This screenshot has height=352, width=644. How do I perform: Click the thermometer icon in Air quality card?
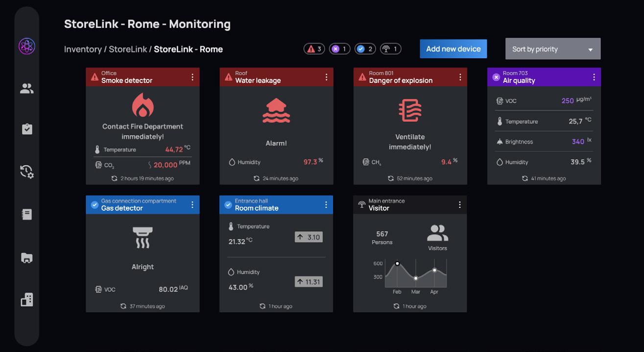500,121
